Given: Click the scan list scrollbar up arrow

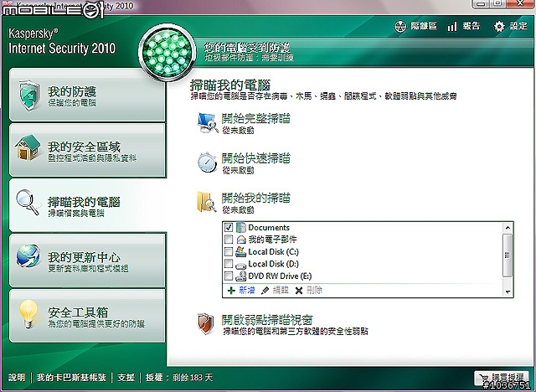Looking at the screenshot, I should pos(508,228).
